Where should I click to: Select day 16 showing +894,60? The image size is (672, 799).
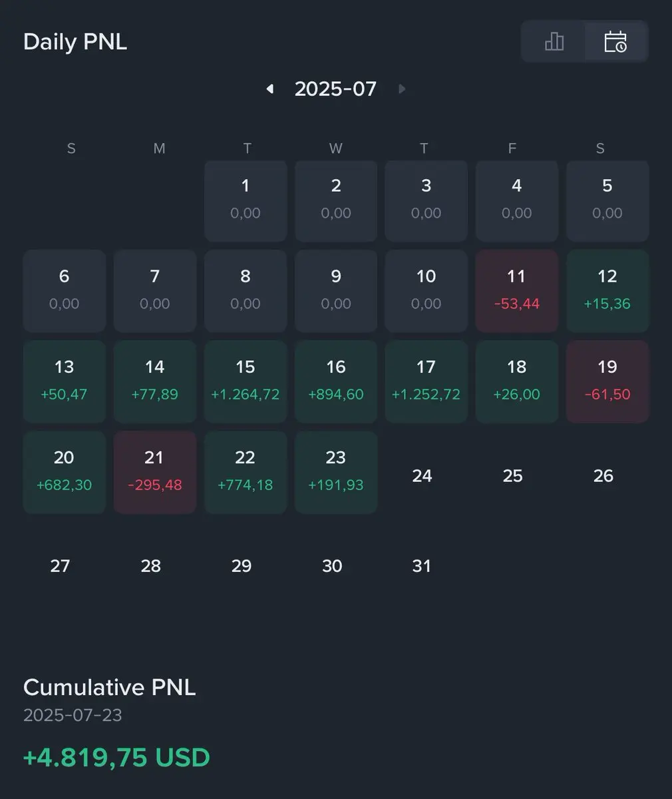click(336, 382)
